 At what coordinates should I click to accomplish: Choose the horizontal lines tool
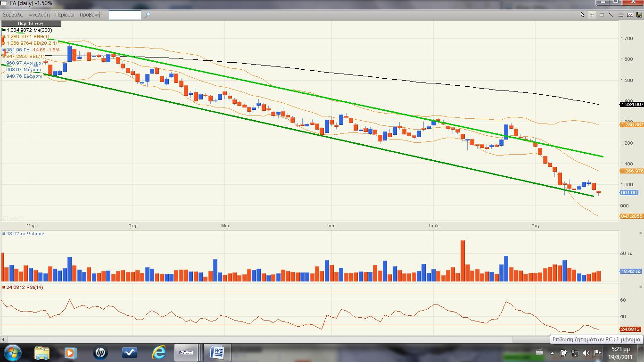click(x=620, y=15)
